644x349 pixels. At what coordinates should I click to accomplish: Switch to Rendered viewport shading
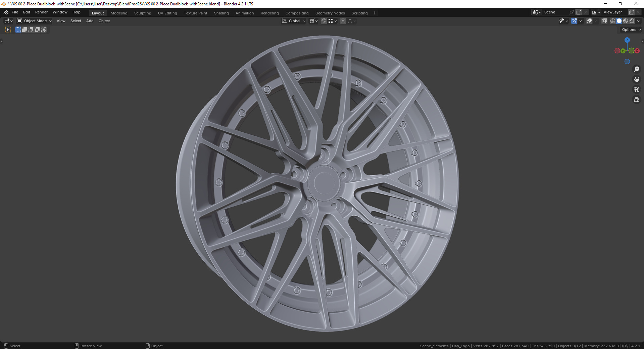[632, 21]
